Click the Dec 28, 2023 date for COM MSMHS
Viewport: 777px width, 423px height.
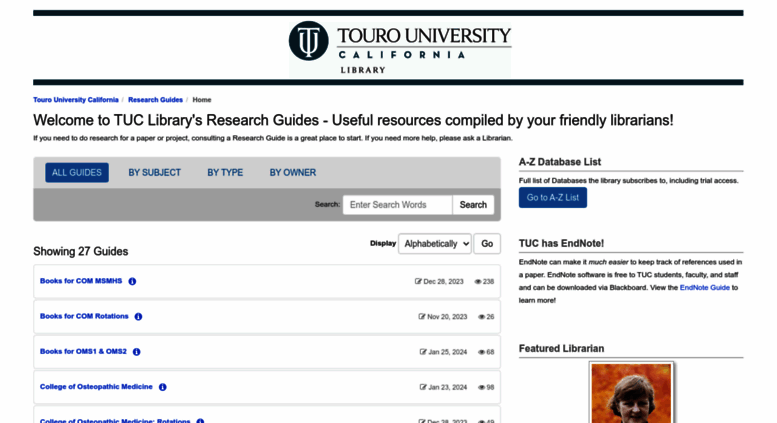pyautogui.click(x=444, y=281)
